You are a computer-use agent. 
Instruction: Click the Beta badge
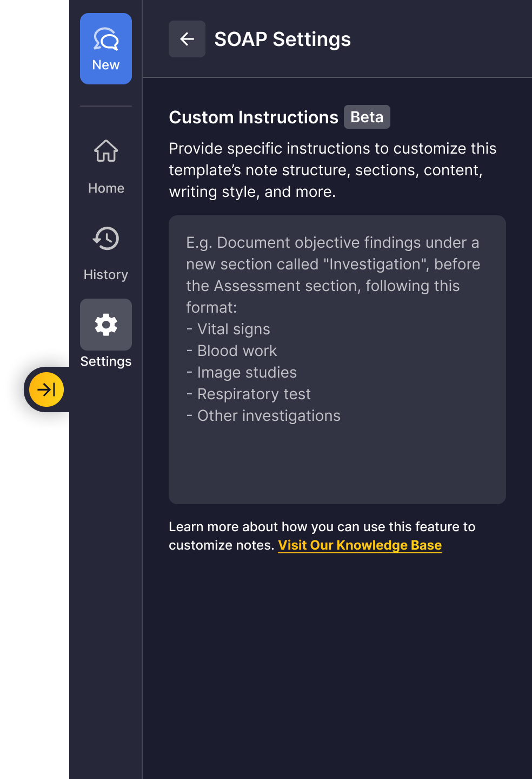367,117
